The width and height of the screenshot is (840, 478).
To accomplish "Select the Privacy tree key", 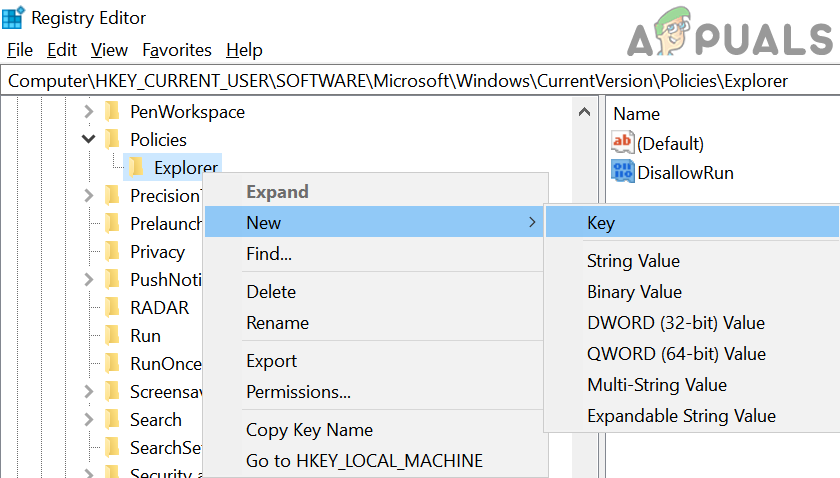I will (158, 251).
